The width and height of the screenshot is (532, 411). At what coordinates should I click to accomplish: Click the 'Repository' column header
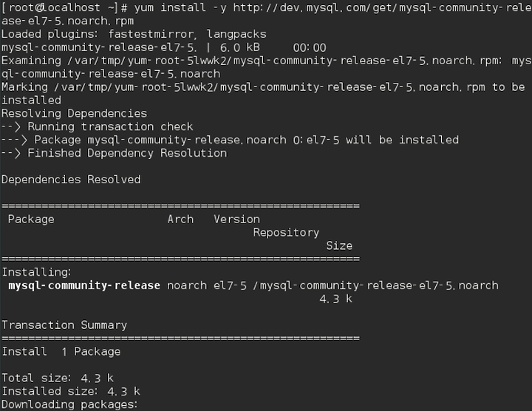pos(286,233)
